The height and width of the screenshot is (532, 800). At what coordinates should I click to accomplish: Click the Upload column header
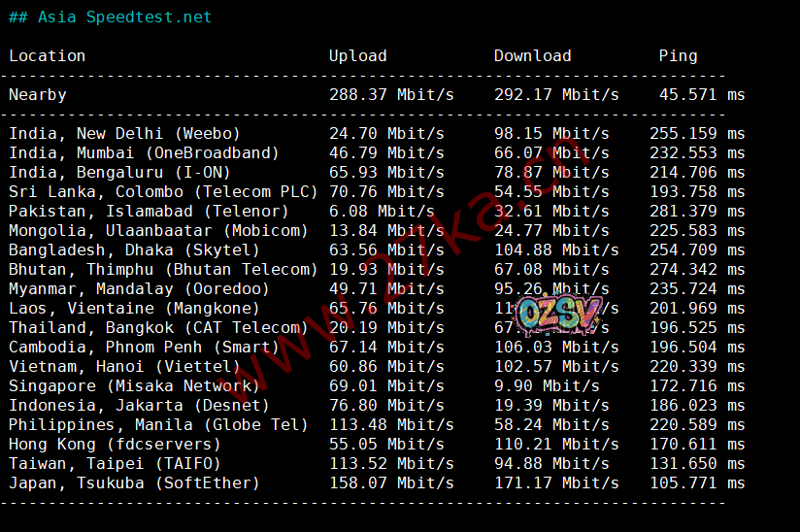point(357,56)
